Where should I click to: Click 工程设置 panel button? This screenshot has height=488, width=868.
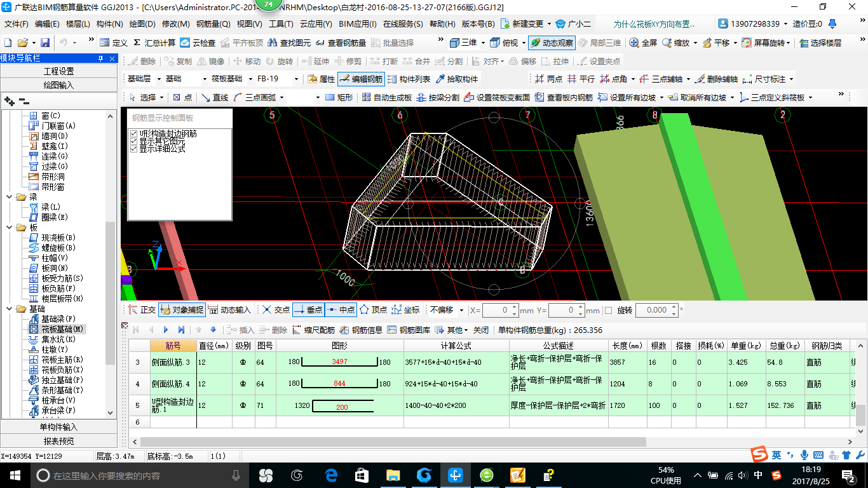(x=58, y=71)
